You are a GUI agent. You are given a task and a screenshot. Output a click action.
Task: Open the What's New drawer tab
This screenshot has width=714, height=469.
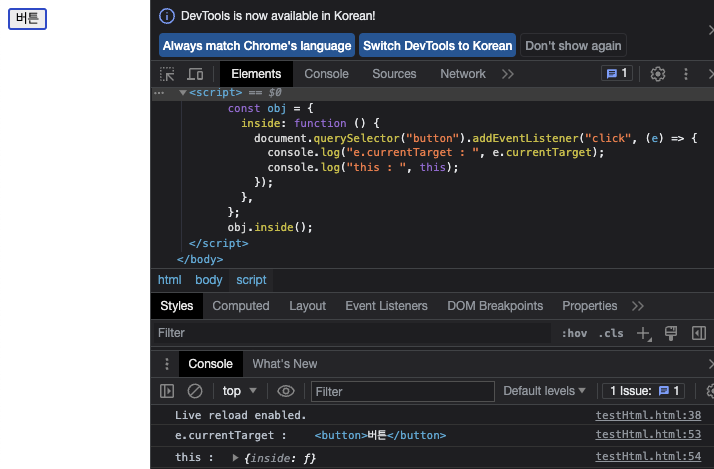(285, 364)
